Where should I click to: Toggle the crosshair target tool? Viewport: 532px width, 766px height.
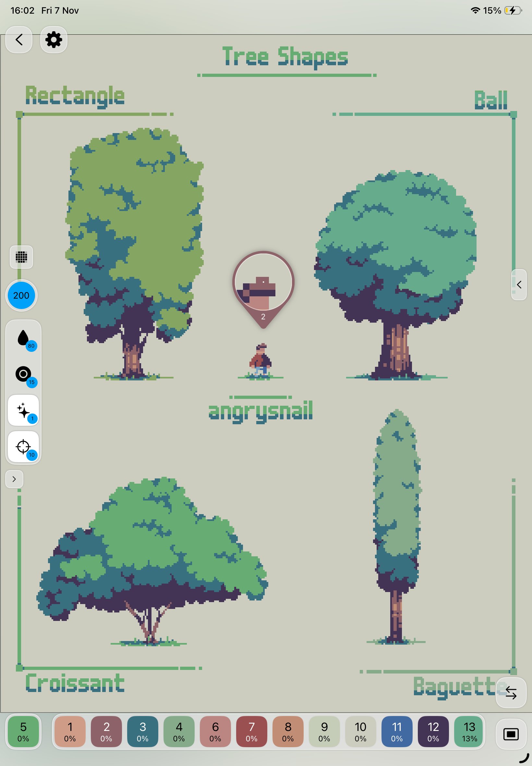(23, 447)
